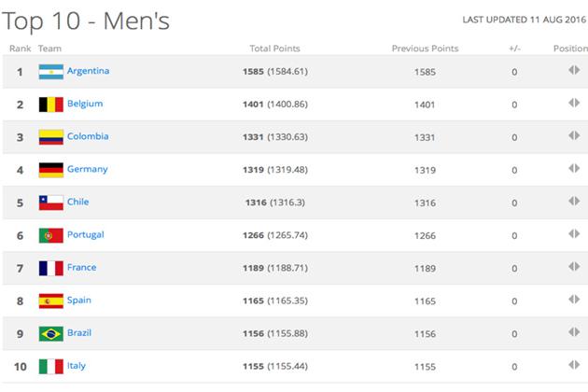
Task: Click the Germany flag icon
Action: 50,170
